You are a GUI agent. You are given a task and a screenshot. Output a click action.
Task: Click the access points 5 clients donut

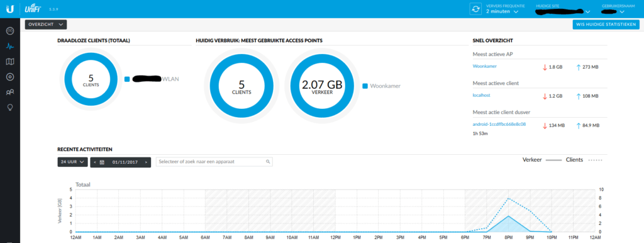pos(241,87)
